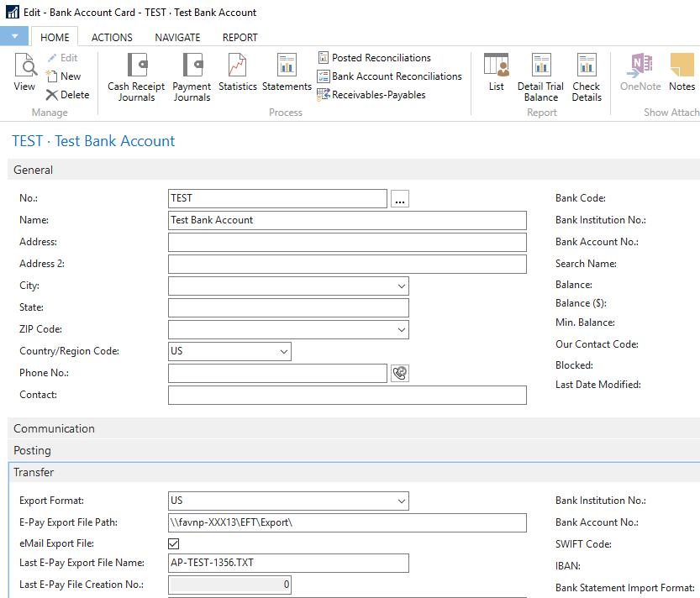Open the Country/Region Code dropdown

[x=283, y=351]
